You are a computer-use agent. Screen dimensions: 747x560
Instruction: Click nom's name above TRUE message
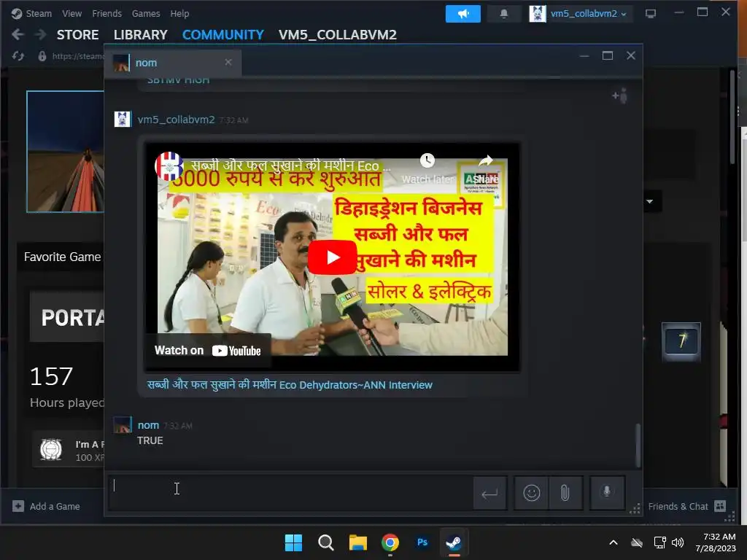(148, 425)
